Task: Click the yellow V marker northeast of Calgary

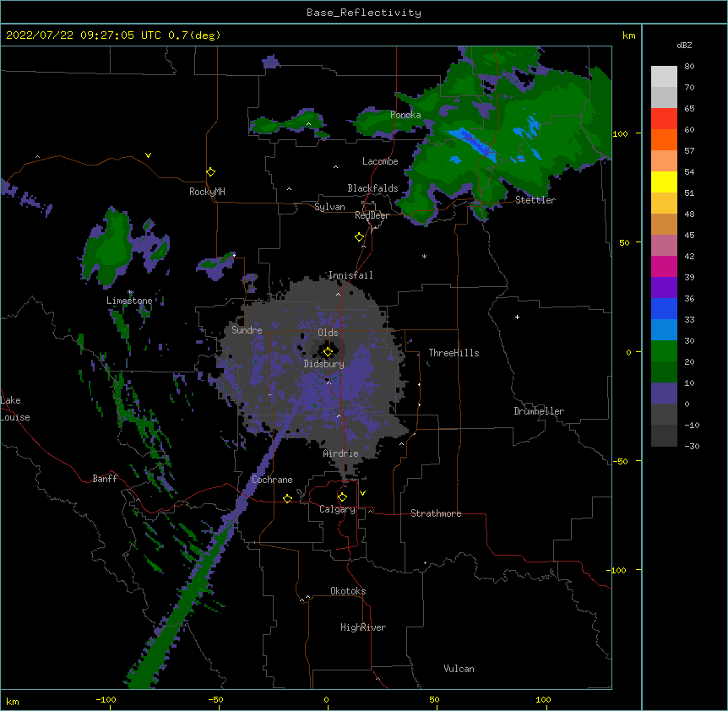Action: point(362,493)
